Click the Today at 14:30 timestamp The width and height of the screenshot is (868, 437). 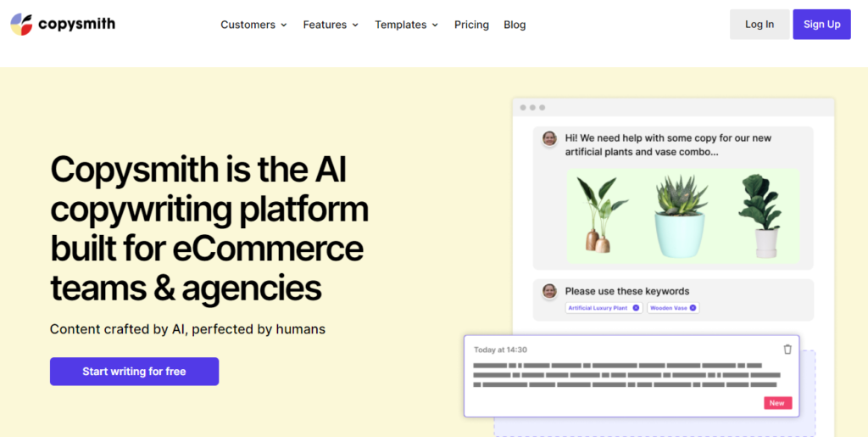pyautogui.click(x=500, y=350)
